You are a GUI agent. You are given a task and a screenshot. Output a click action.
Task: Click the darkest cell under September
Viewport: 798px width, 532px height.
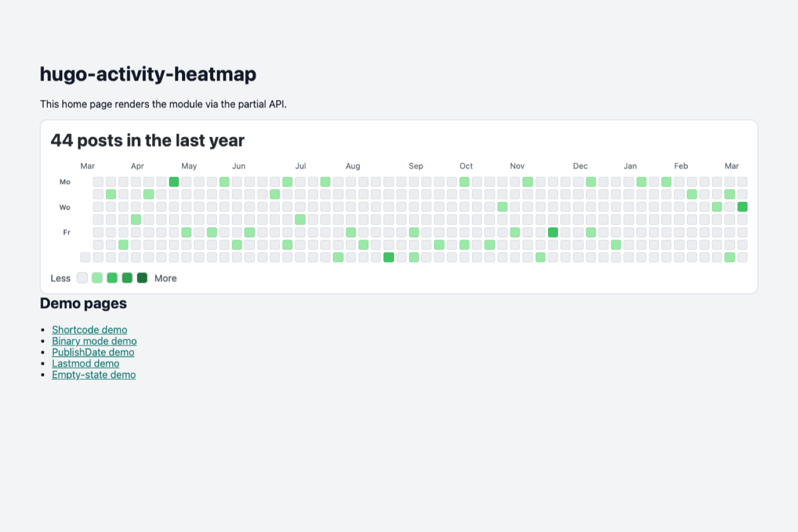(388, 257)
